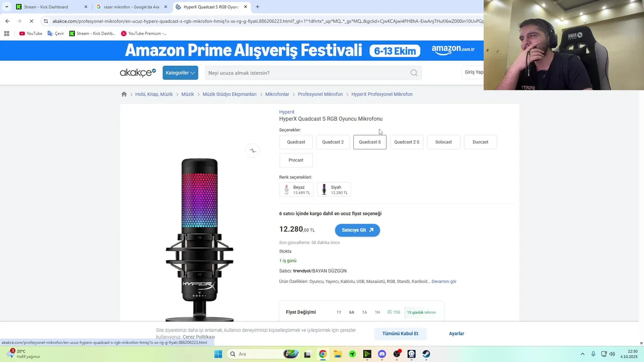644x362 pixels.
Task: Click the address bar URL field
Action: [x=267, y=21]
